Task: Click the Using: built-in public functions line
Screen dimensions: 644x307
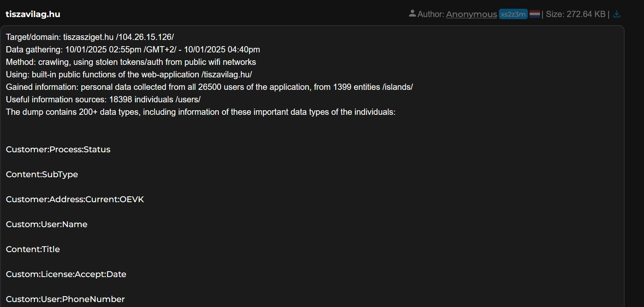Action: (x=129, y=74)
